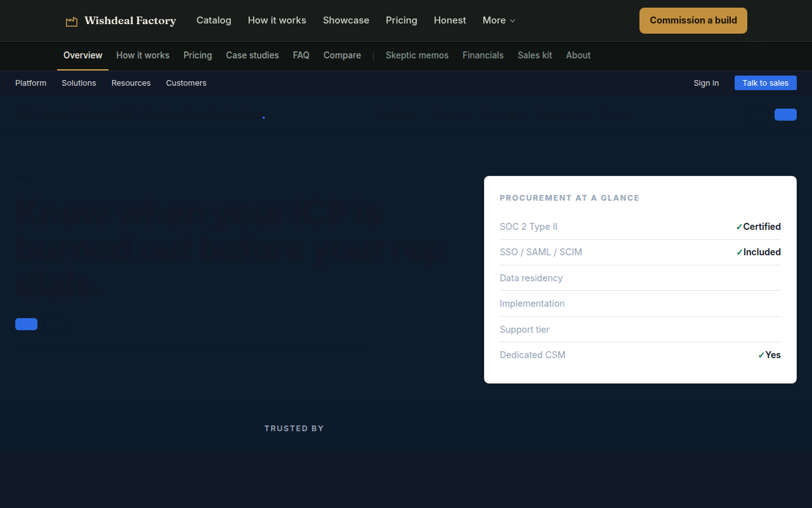812x508 pixels.
Task: Click the Included value
Action: pos(762,252)
